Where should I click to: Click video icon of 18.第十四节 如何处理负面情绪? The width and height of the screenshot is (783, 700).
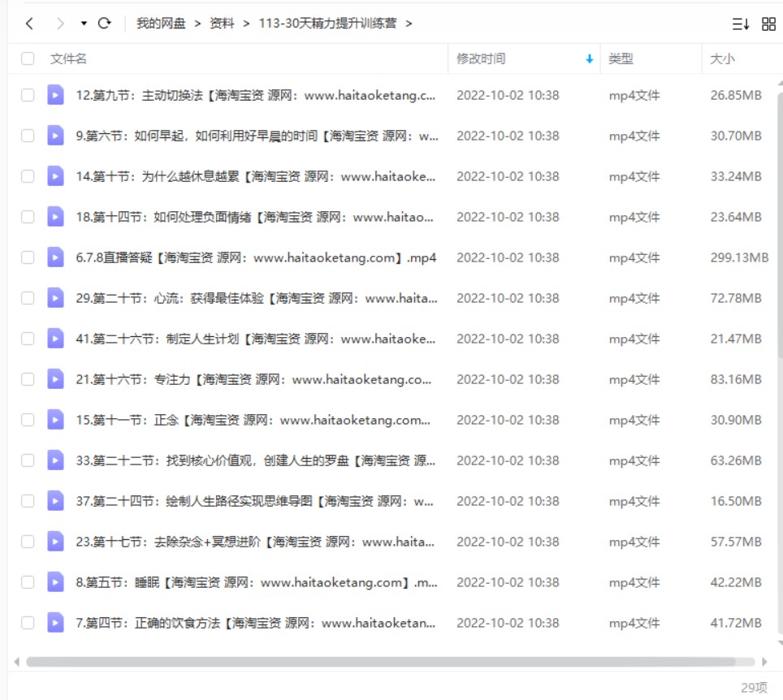tap(55, 217)
